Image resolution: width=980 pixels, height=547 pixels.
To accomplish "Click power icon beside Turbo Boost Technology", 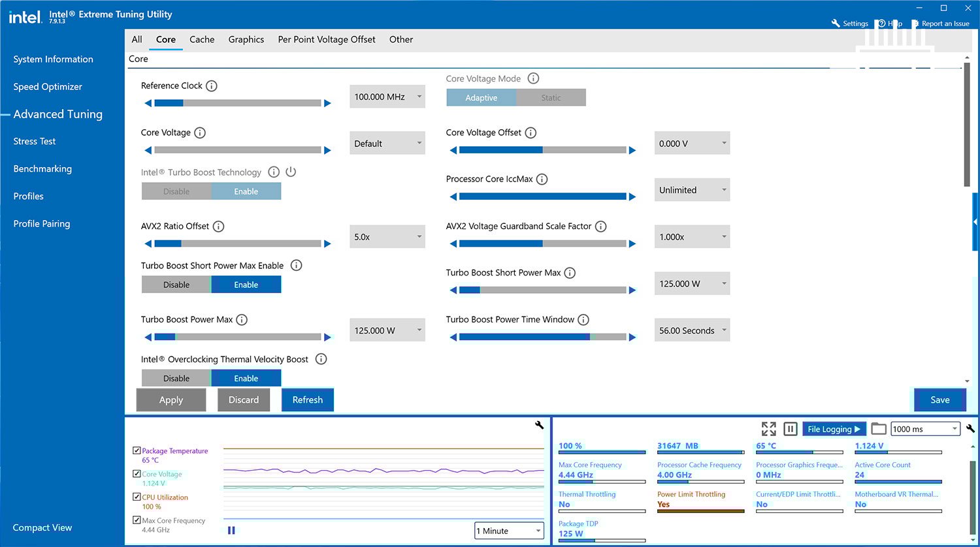I will coord(291,172).
